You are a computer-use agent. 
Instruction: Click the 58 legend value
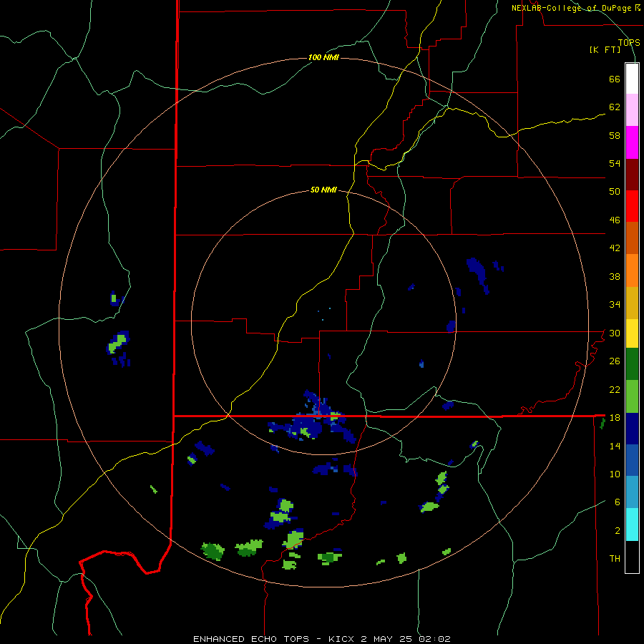tap(615, 135)
